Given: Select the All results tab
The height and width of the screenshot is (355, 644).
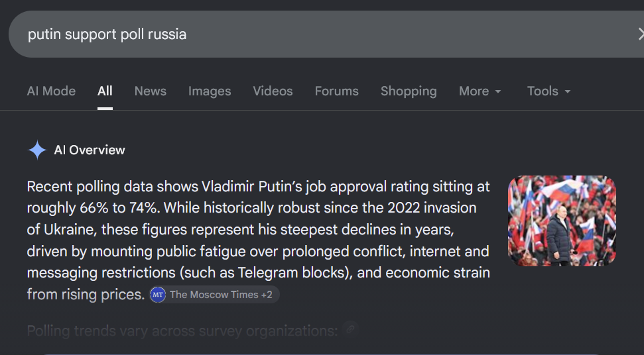Looking at the screenshot, I should (x=105, y=91).
